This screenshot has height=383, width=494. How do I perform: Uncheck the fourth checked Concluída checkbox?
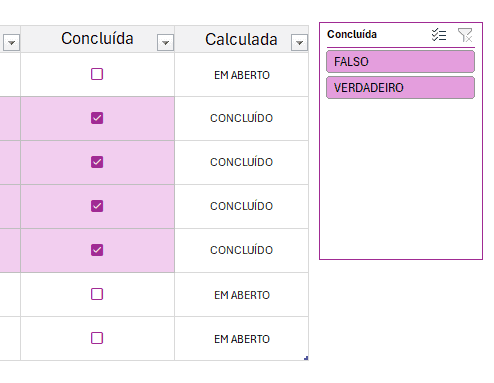coord(97,250)
